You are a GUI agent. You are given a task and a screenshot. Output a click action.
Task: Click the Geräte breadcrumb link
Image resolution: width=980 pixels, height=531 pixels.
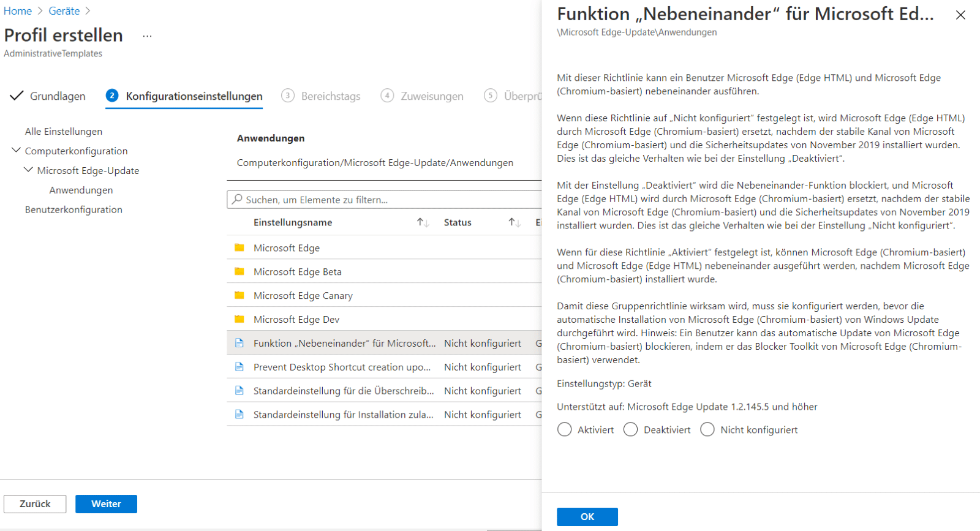[64, 11]
